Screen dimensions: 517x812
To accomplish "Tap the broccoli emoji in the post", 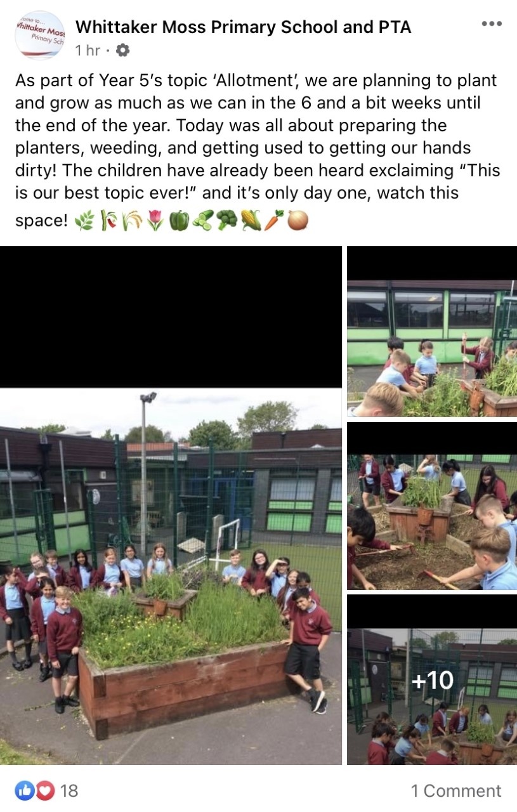I will [226, 221].
